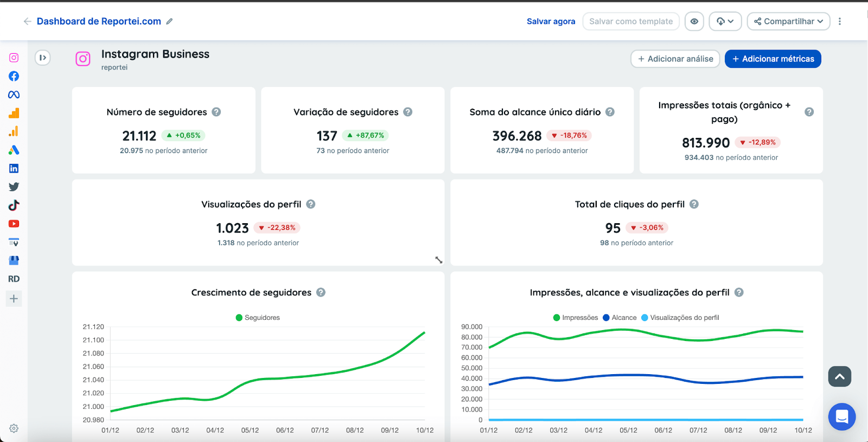This screenshot has height=442, width=868.
Task: Select the Google My Business store icon
Action: pyautogui.click(x=14, y=261)
